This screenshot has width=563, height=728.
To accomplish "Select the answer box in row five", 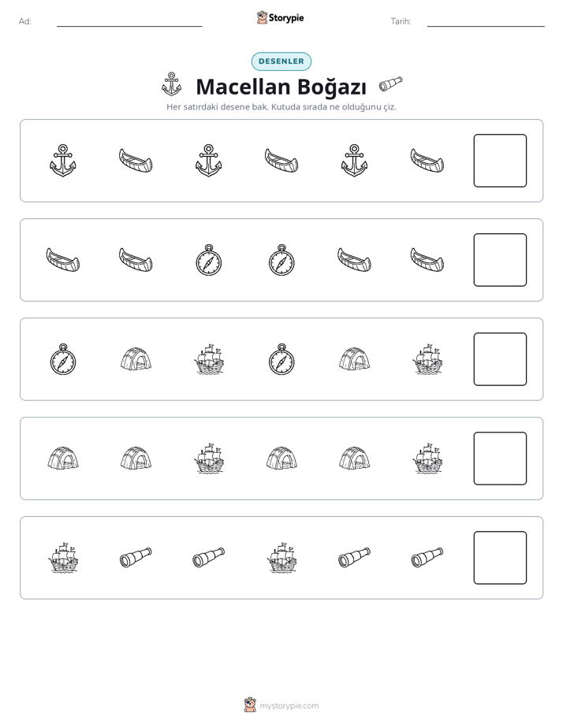I will (x=500, y=558).
